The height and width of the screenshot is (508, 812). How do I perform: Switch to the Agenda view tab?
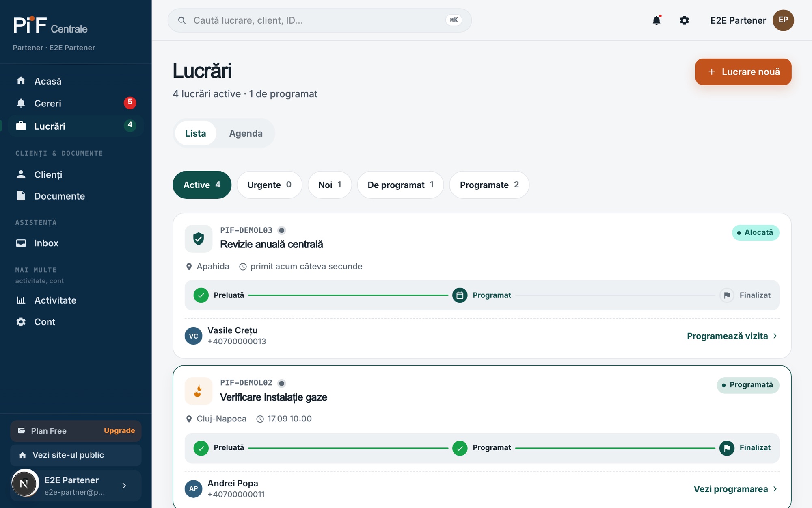pyautogui.click(x=246, y=133)
